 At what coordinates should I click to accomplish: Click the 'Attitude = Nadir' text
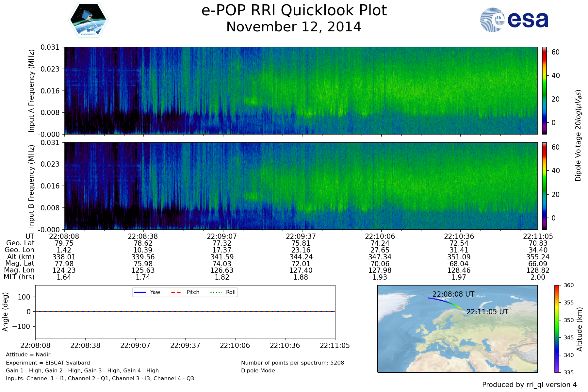tap(28, 354)
